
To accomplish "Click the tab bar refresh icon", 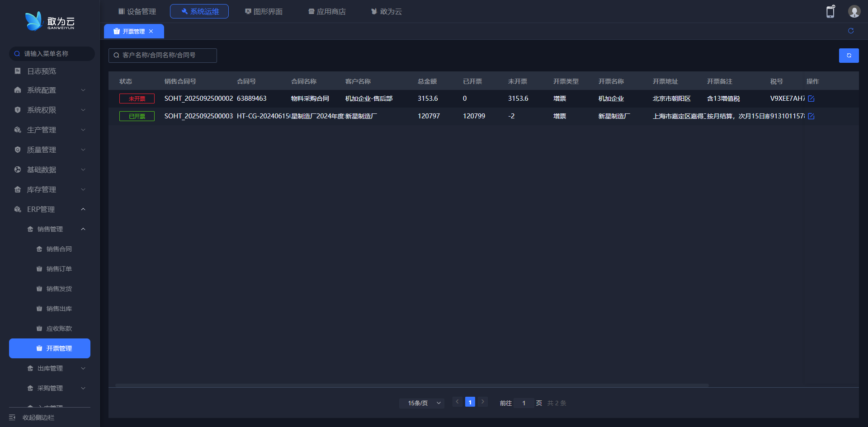I will pyautogui.click(x=851, y=31).
